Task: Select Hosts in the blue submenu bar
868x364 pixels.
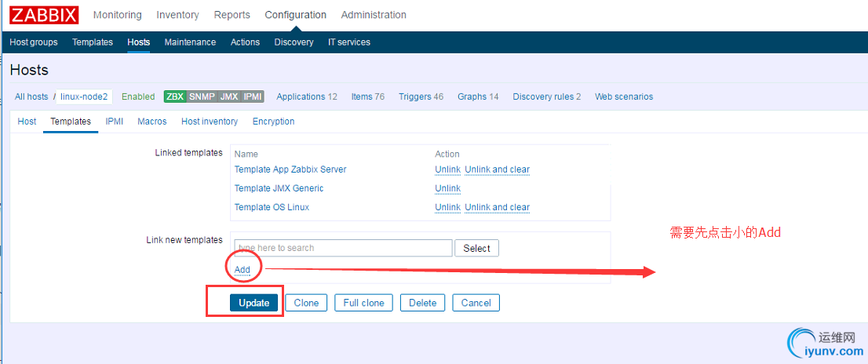Action: [x=138, y=42]
